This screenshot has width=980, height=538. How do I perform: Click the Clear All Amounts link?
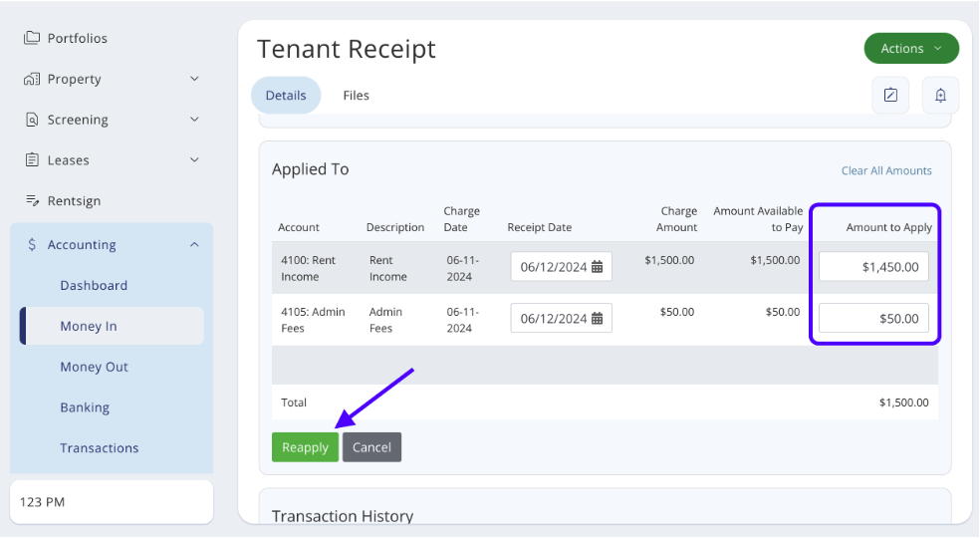click(886, 170)
